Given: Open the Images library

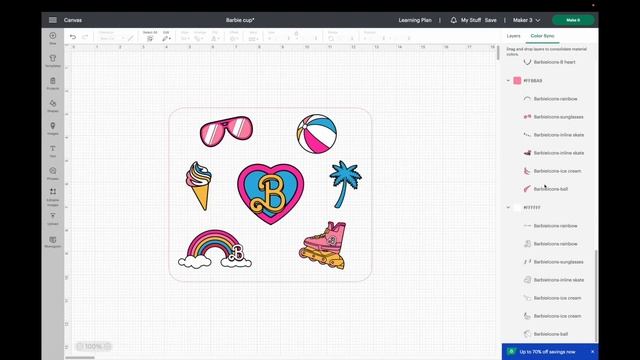Looking at the screenshot, I should [53, 128].
